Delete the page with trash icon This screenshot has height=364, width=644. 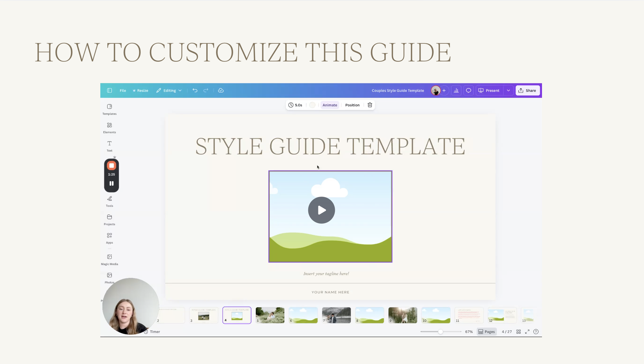pos(370,105)
